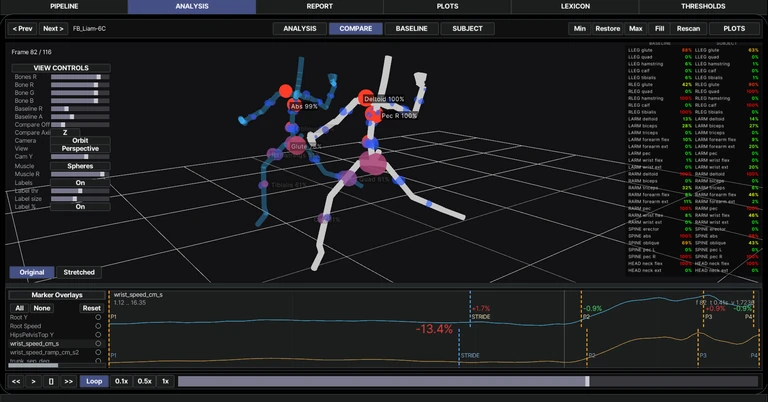The width and height of the screenshot is (768, 402).
Task: Click the Marker Overlays horizontal scrollbar
Action: pos(33,365)
